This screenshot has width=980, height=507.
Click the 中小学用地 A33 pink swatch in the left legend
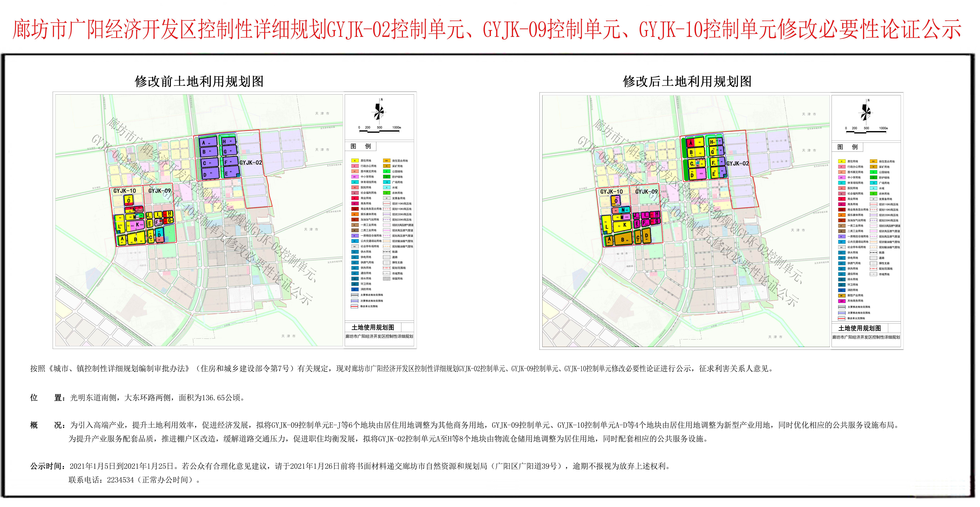(x=355, y=177)
